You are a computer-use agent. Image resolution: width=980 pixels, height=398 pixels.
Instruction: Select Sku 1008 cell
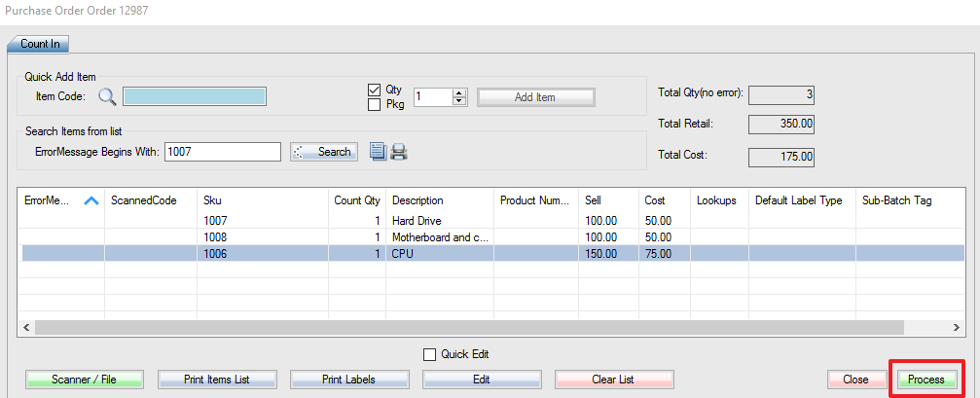(x=263, y=237)
